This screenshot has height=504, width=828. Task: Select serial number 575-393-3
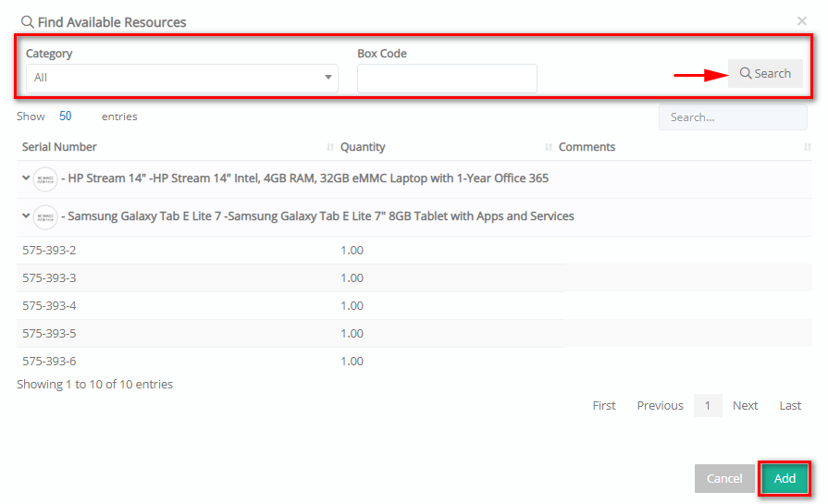[x=49, y=278]
